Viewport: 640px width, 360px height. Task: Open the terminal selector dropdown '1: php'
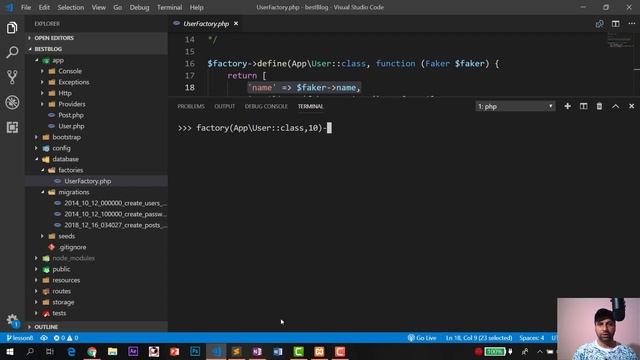[515, 107]
